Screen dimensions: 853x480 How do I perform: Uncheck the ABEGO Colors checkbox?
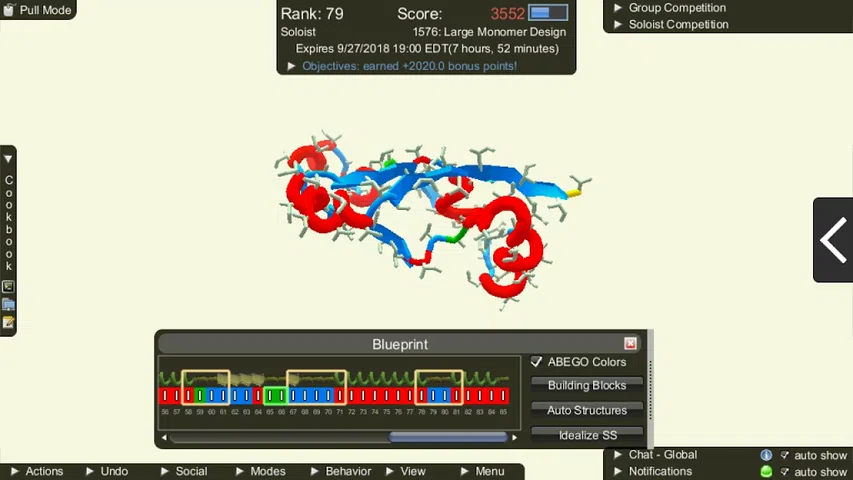click(537, 362)
